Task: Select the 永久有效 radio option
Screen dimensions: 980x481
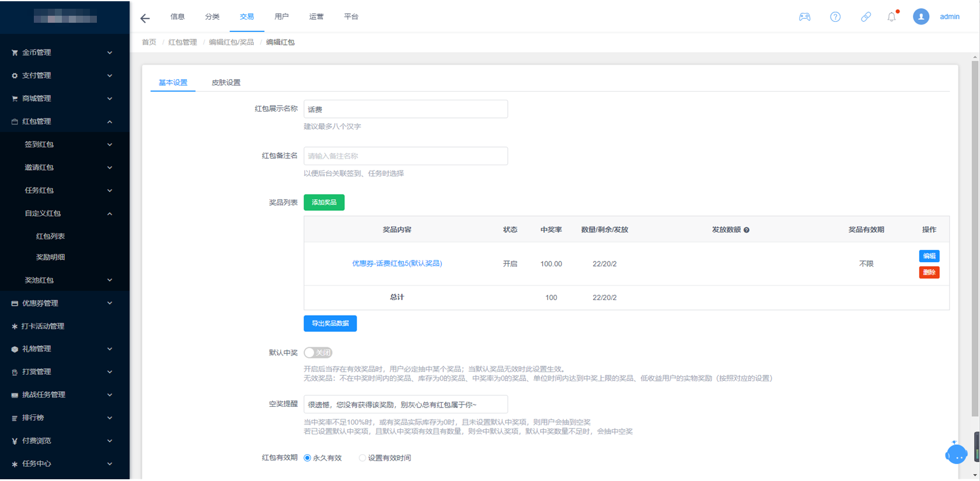Action: click(307, 458)
